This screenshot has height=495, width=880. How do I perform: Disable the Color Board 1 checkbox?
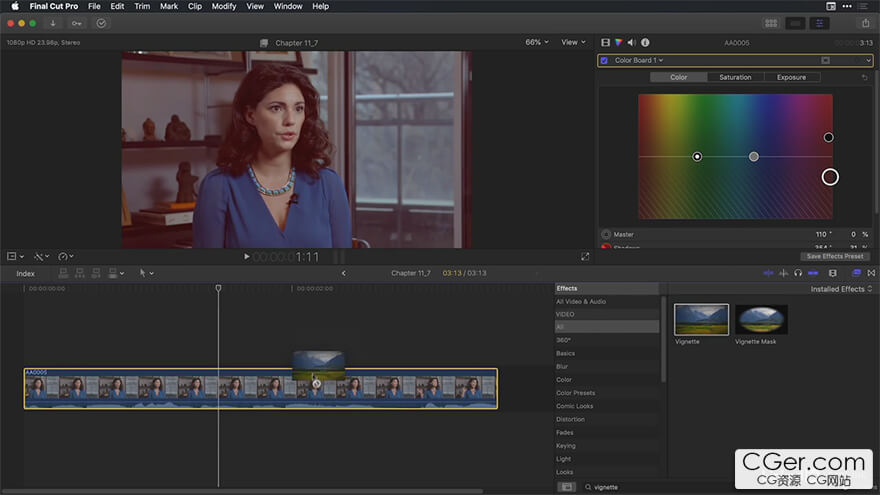tap(604, 60)
